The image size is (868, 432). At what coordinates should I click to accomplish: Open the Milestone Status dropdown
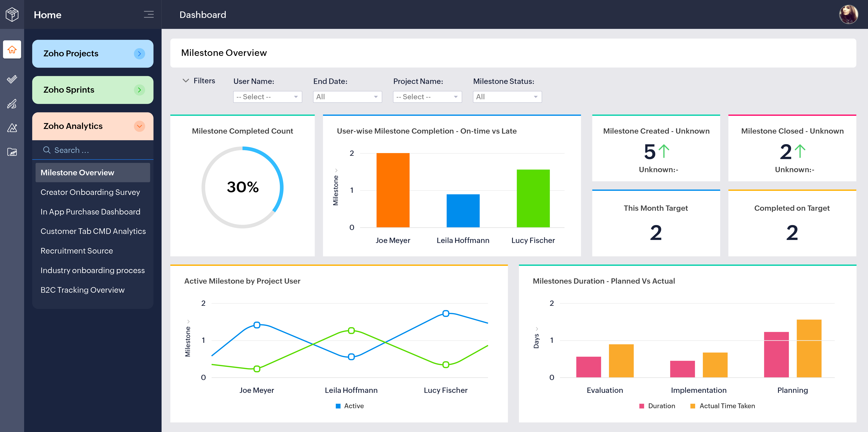pyautogui.click(x=507, y=97)
